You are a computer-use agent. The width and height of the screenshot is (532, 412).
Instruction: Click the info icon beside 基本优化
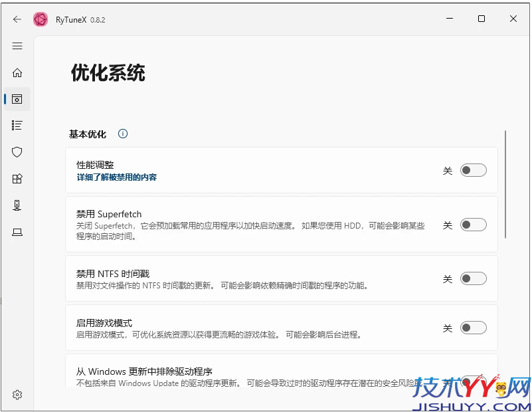pos(122,134)
